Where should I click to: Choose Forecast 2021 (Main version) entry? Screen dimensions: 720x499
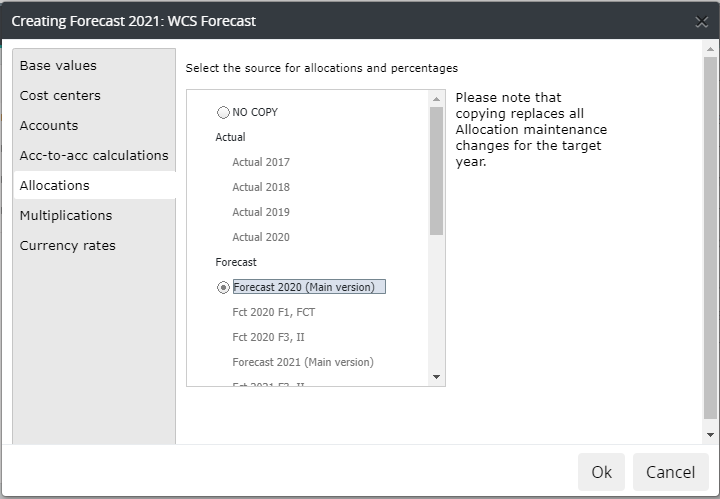[x=303, y=362]
